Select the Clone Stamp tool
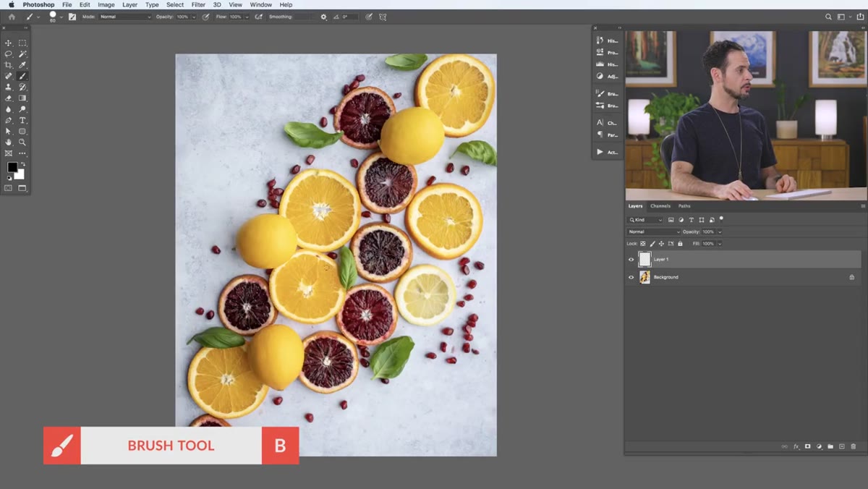 tap(9, 87)
